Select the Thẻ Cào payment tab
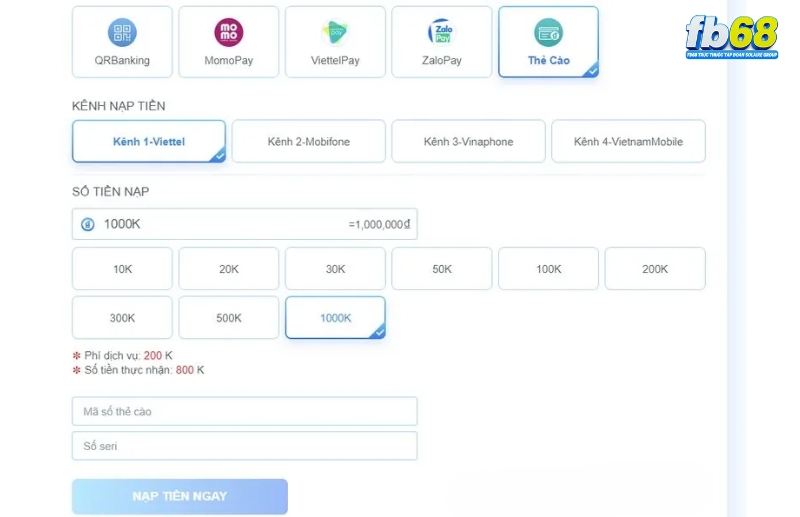The height and width of the screenshot is (517, 800). point(548,42)
